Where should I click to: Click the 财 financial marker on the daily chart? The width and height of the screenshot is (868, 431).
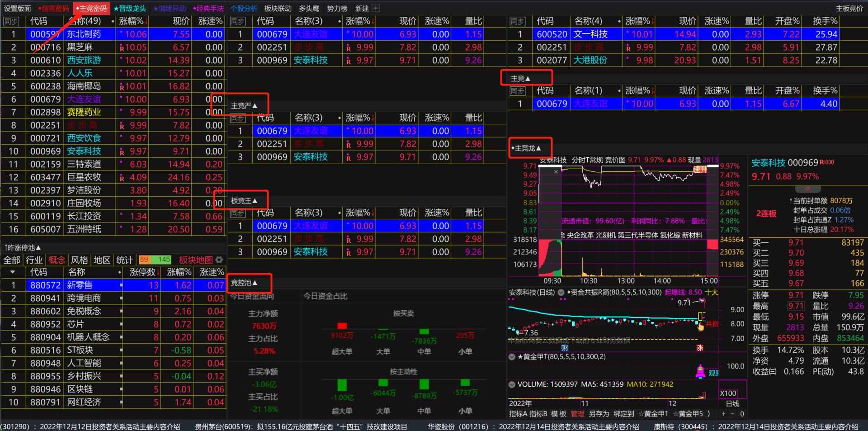click(565, 348)
